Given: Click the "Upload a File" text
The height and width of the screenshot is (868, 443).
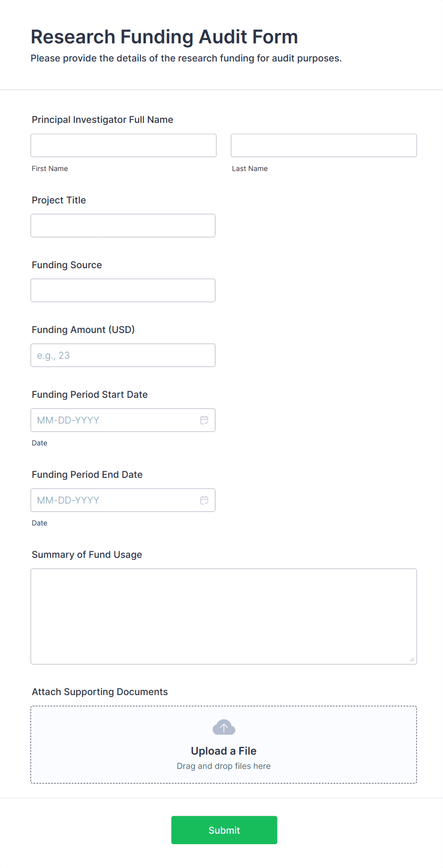Looking at the screenshot, I should 224,751.
